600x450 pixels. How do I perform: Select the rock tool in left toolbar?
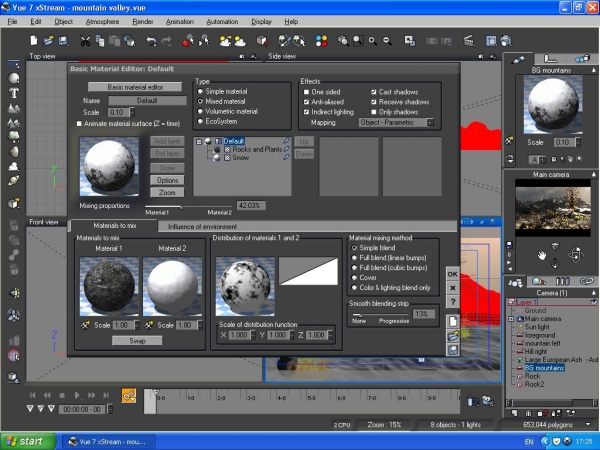click(14, 152)
